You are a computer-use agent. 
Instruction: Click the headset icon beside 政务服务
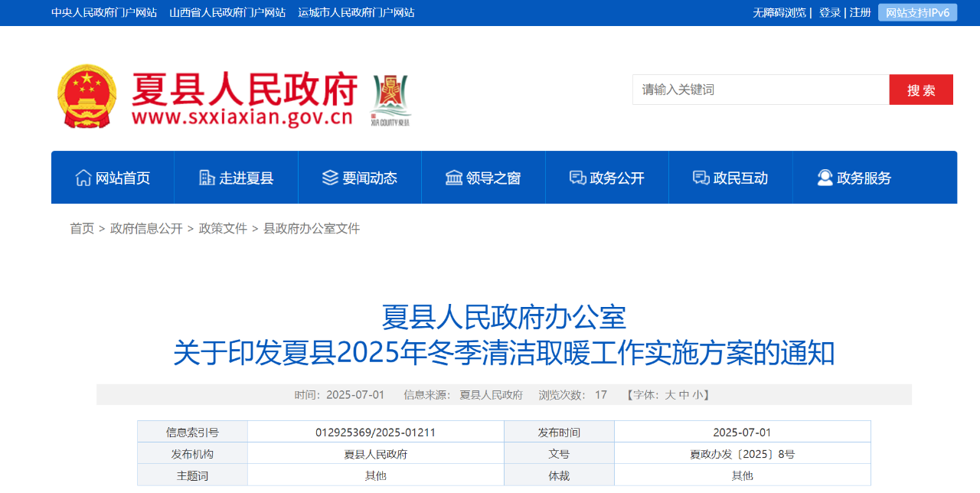(825, 178)
